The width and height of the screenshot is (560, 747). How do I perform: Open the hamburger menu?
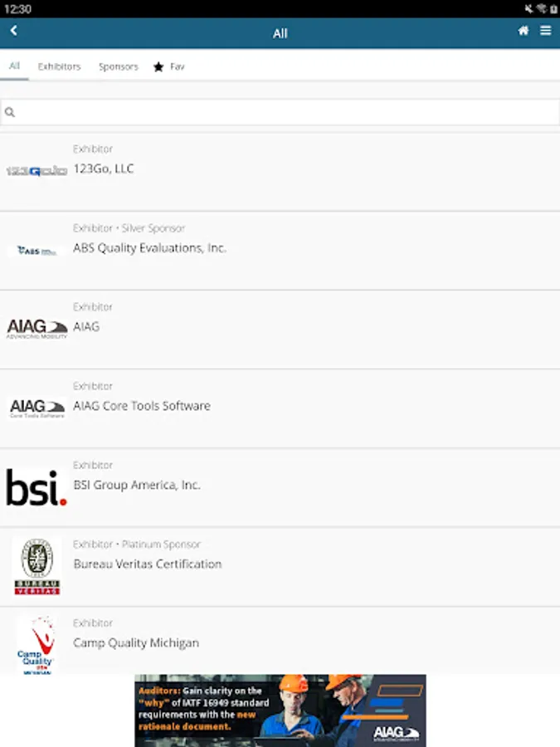coord(546,31)
